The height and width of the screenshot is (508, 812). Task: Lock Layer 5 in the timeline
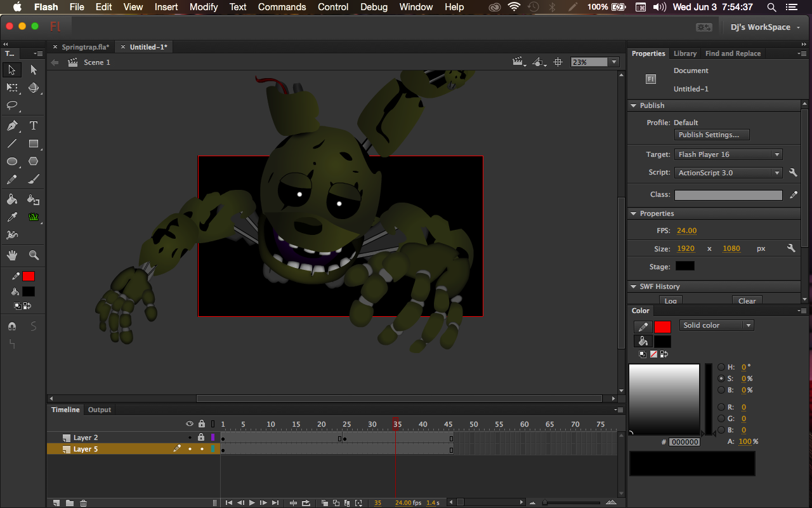(x=202, y=449)
